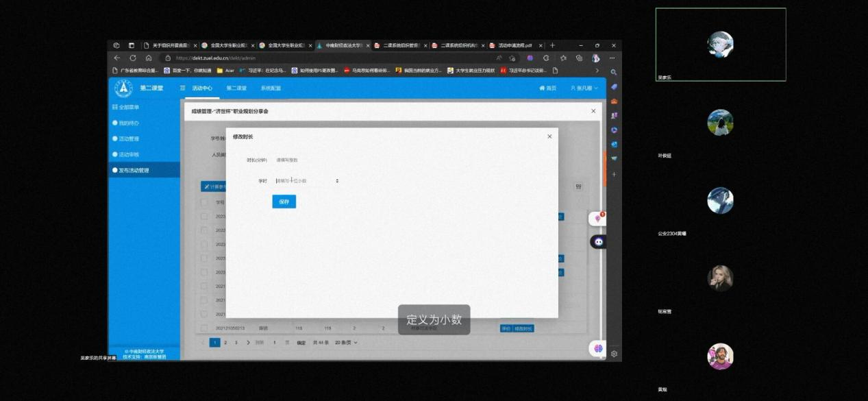Click the hamburger menu icon beside 活动中心
Viewport: 868px width, 401px height.
point(182,88)
